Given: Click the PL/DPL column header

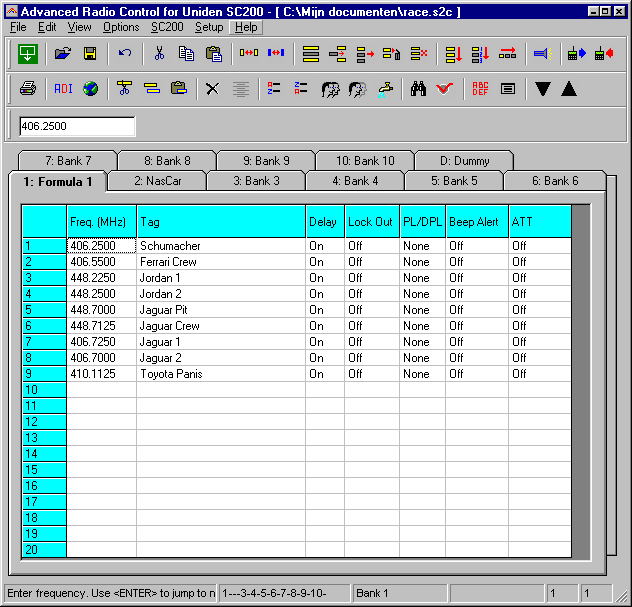Looking at the screenshot, I should pos(422,221).
